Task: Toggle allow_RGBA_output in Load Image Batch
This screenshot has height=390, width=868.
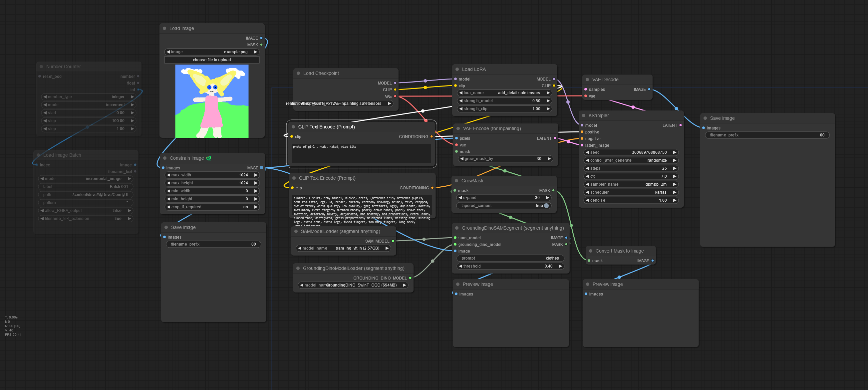Action: pyautogui.click(x=85, y=211)
